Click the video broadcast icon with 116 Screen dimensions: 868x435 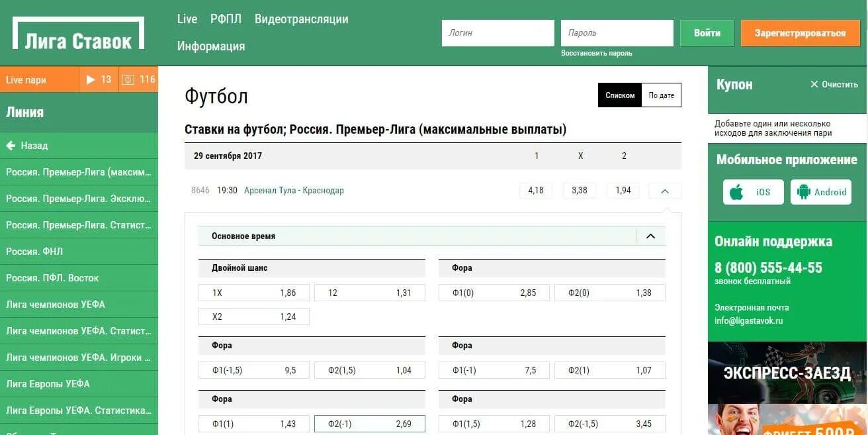[138, 79]
